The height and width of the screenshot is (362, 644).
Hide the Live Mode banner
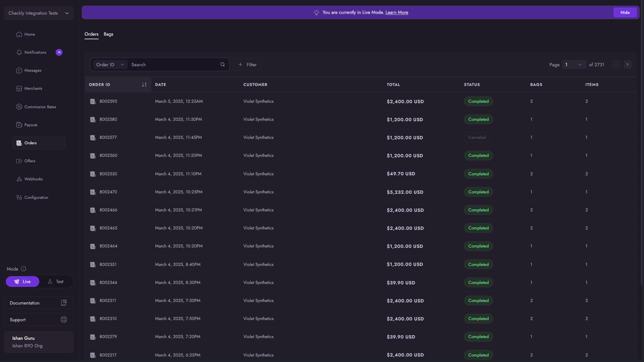point(625,13)
